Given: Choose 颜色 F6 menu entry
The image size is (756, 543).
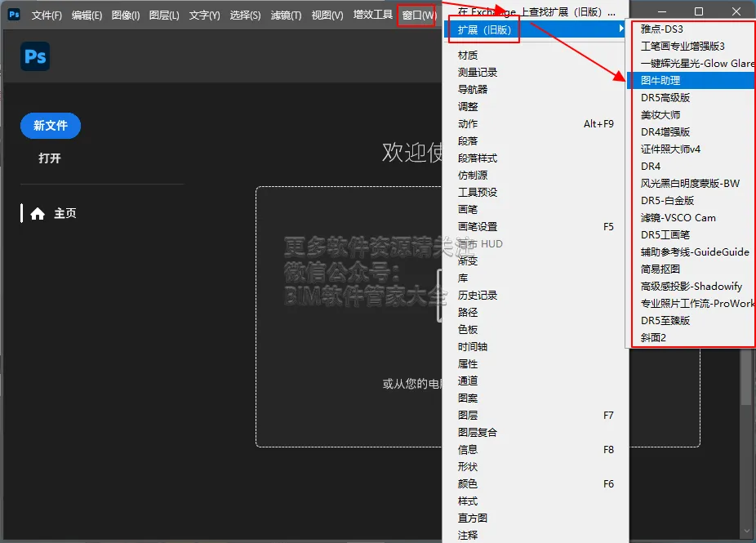Looking at the screenshot, I should click(x=536, y=484).
